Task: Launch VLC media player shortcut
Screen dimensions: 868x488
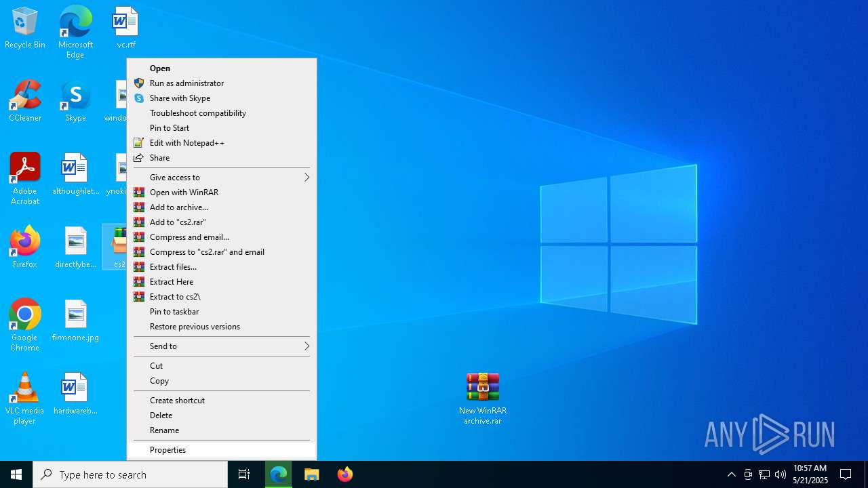Action: pos(25,399)
